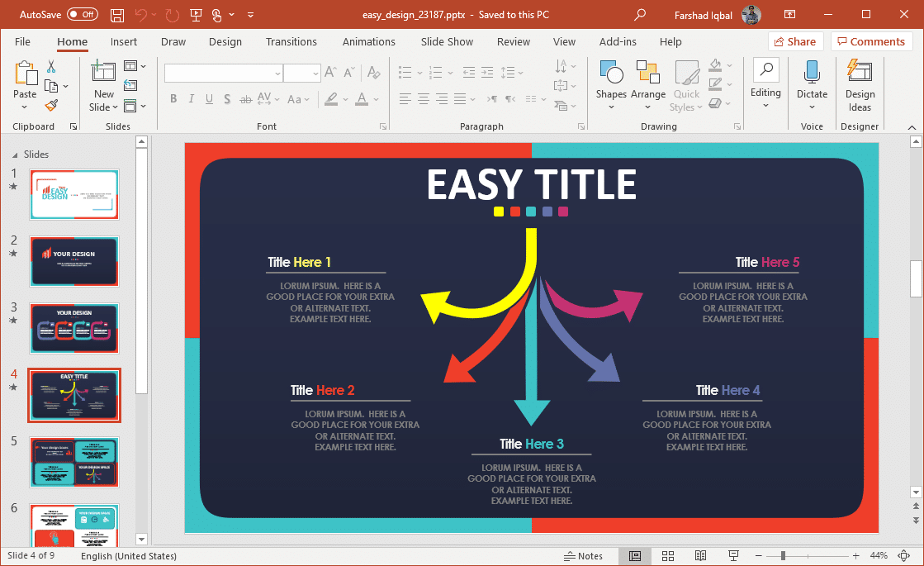
Task: Open Reading View from status bar
Action: point(700,556)
